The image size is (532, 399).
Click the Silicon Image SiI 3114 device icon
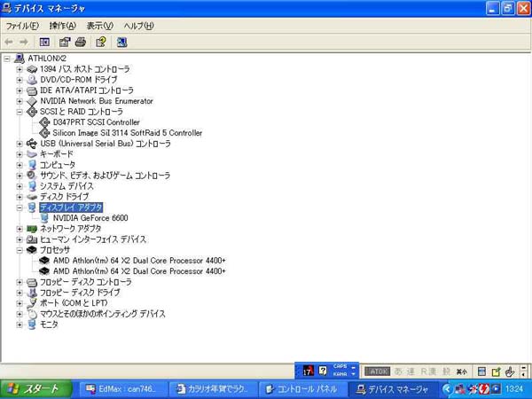pos(44,133)
